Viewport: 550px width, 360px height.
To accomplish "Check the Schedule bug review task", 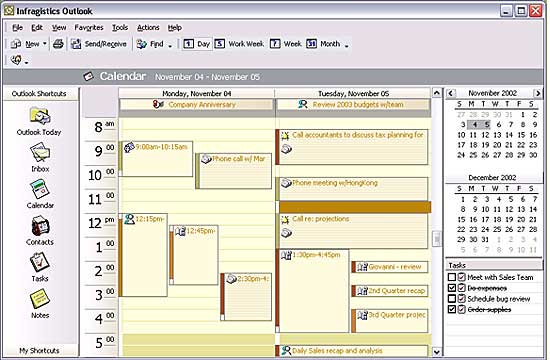I will tap(452, 299).
